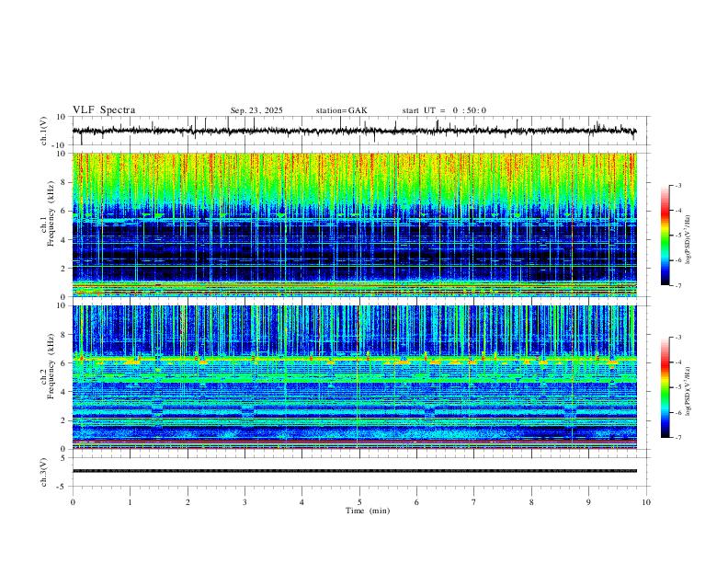Click the 'Time (min)' axis title
Image resolution: width=728 pixels, height=563 pixels.
pos(368,511)
